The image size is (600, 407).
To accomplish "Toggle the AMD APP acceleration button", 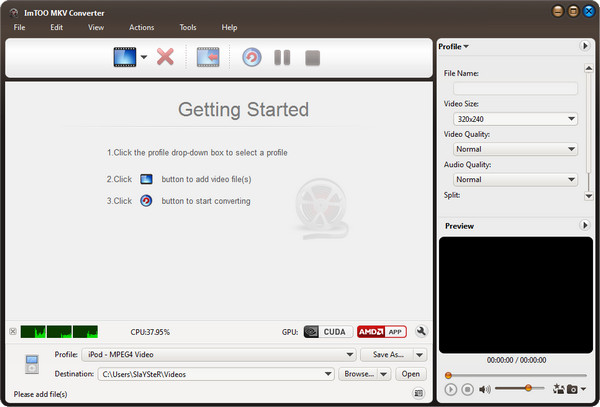I will click(x=381, y=332).
